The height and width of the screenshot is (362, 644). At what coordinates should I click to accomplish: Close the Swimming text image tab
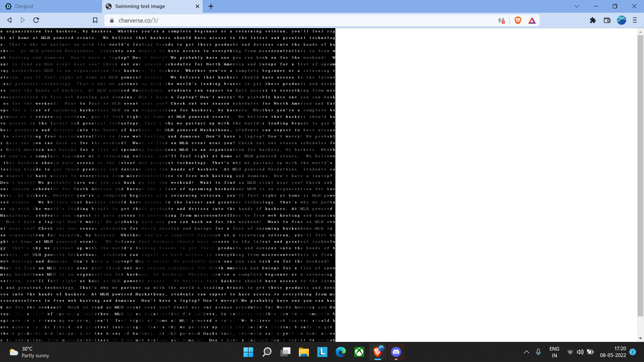point(197,6)
